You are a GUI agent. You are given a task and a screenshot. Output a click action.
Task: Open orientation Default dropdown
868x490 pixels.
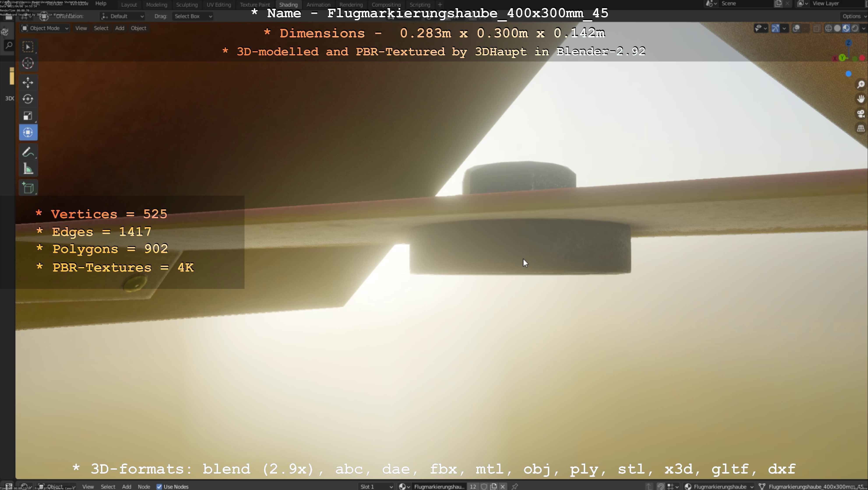point(122,16)
